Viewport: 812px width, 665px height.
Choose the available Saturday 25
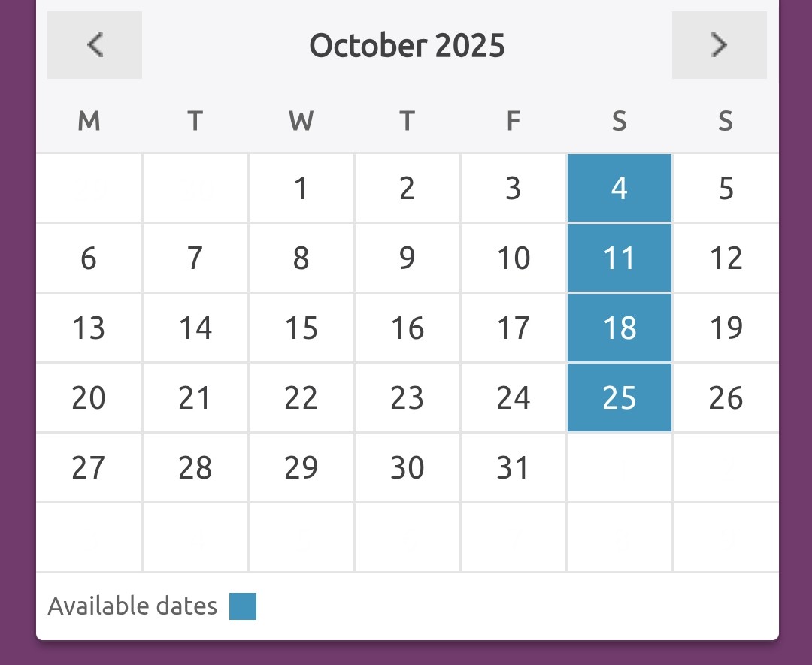(x=619, y=397)
